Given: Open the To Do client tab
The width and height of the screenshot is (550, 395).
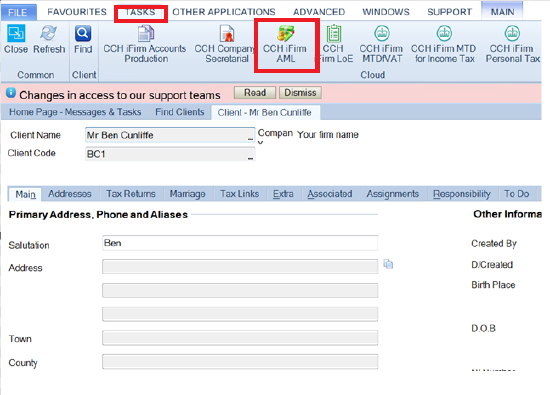Looking at the screenshot, I should [517, 194].
